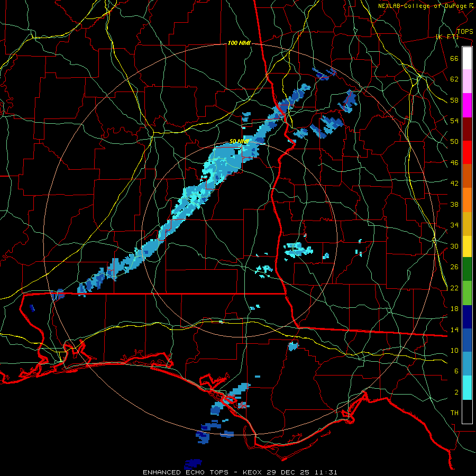Click the "30" value on the scale
The image size is (476, 476).
(454, 246)
